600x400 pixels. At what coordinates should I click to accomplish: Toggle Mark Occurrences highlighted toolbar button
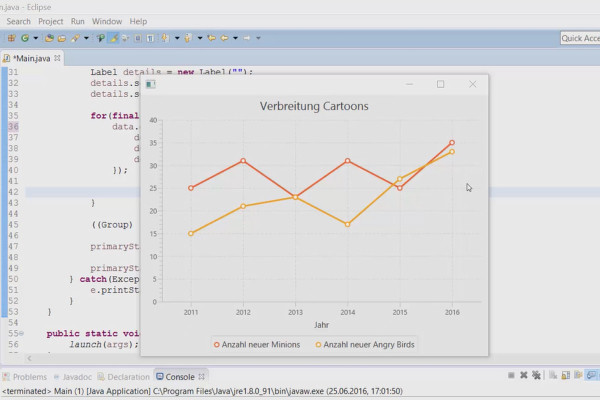click(114, 38)
